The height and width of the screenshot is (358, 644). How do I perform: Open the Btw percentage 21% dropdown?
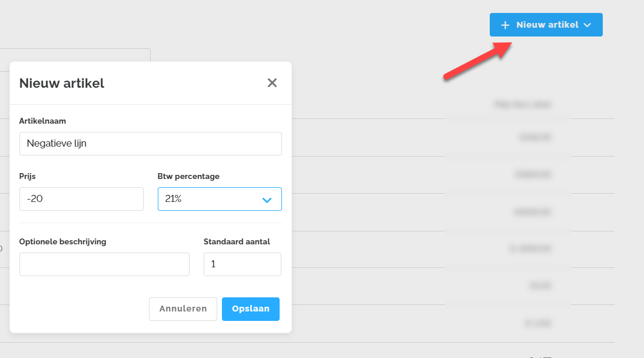tap(220, 199)
